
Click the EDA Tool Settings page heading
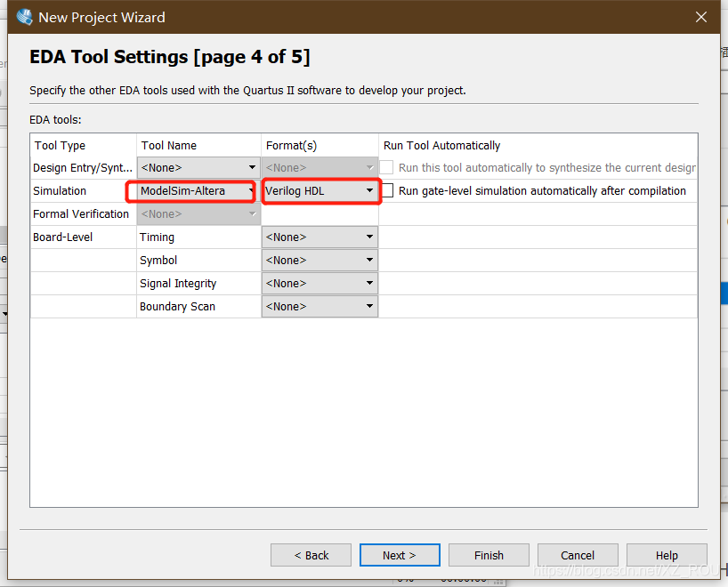(169, 57)
